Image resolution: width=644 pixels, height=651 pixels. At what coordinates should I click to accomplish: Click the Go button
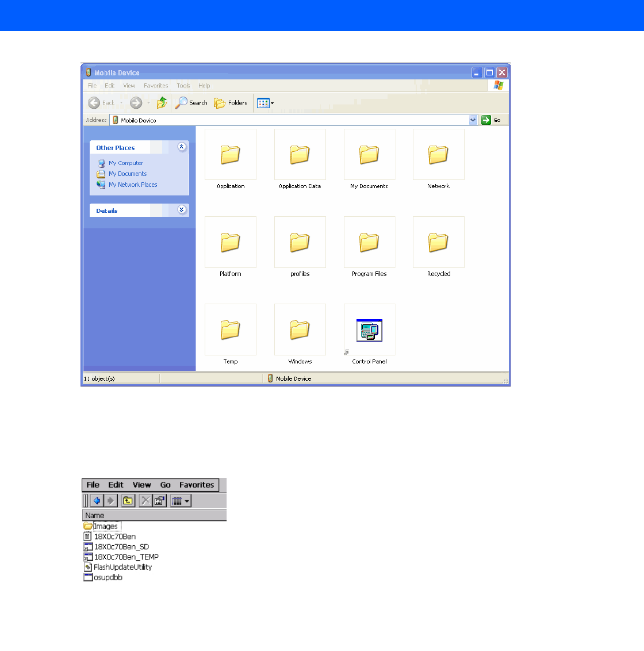click(491, 120)
